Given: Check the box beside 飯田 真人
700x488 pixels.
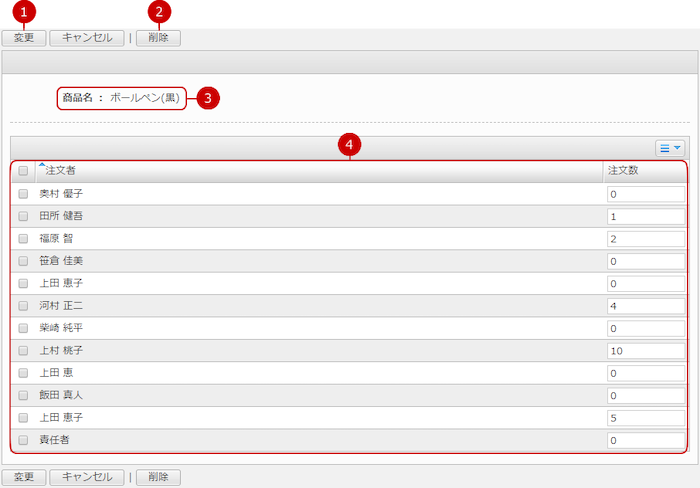Looking at the screenshot, I should point(23,395).
